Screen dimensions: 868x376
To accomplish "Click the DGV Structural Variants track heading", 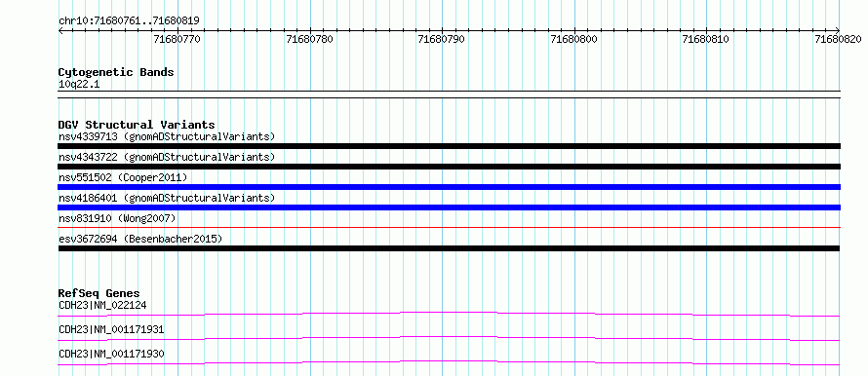I will [137, 125].
